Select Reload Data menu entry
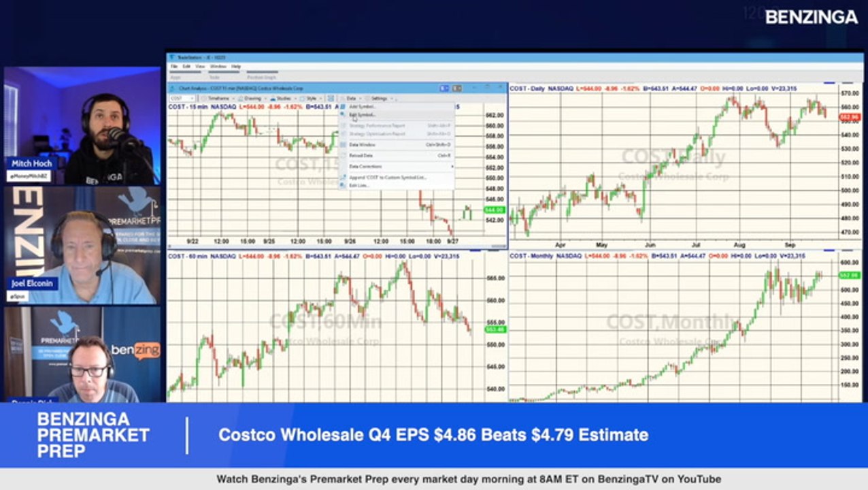Screen dimensions: 868x490 click(396, 156)
